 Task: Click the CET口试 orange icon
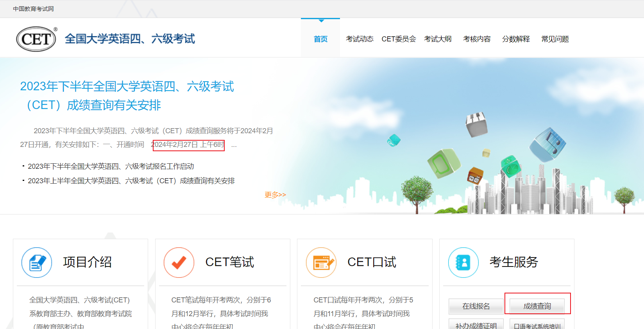point(321,263)
